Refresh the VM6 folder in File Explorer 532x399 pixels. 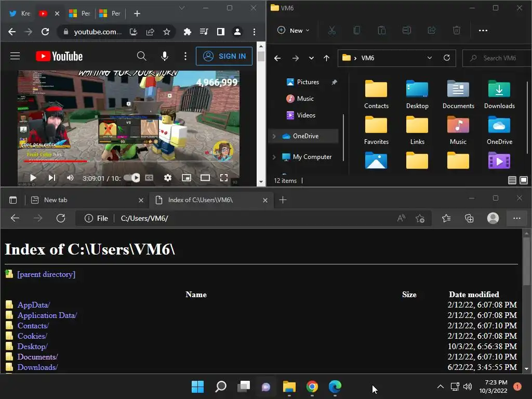447,58
